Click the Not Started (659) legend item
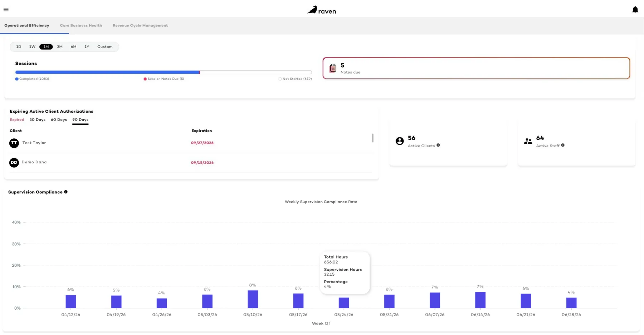644x335 pixels. point(295,79)
